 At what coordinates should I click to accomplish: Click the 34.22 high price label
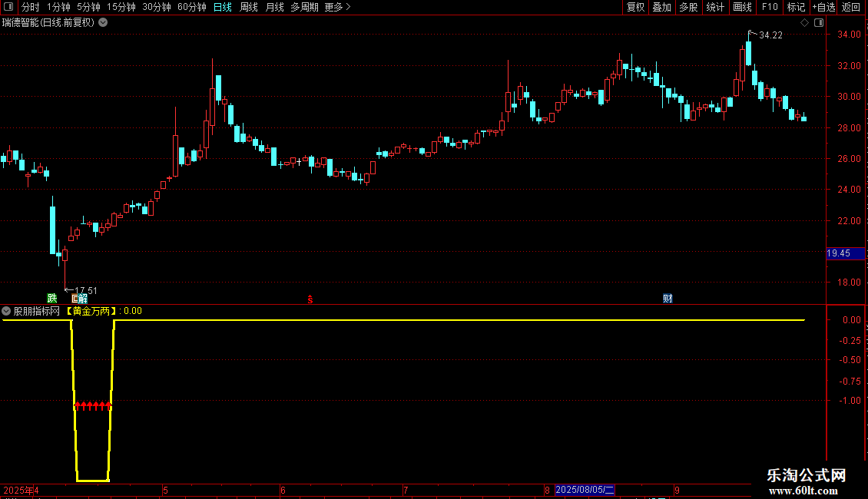[x=770, y=35]
